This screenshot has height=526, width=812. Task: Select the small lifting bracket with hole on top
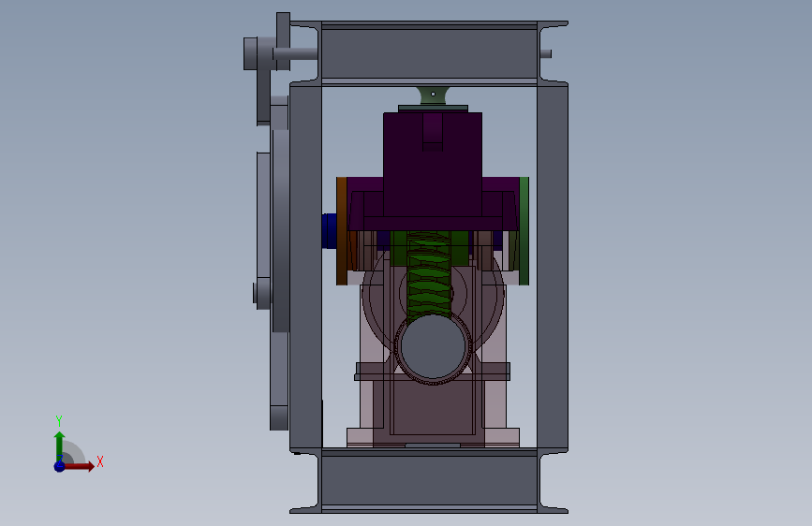[433, 95]
